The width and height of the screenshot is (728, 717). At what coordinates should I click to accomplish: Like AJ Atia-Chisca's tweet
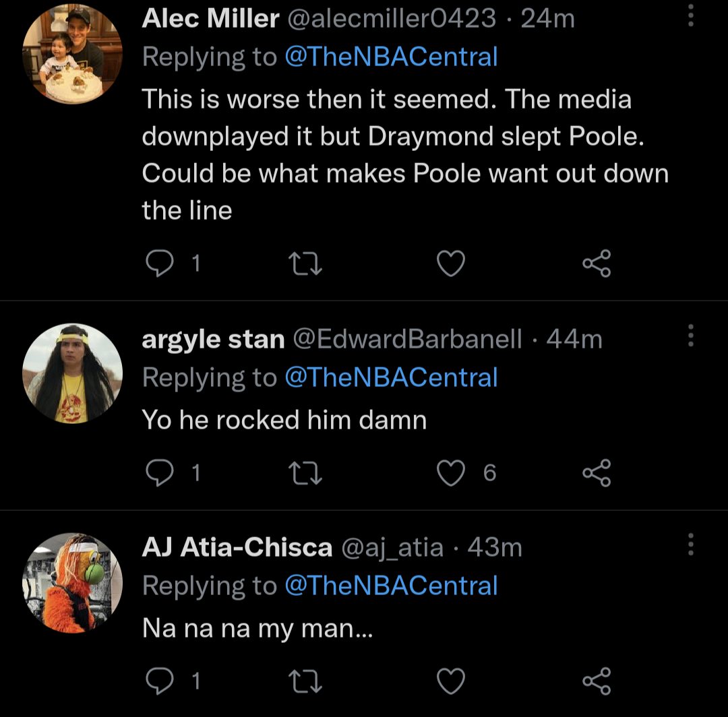tap(451, 681)
